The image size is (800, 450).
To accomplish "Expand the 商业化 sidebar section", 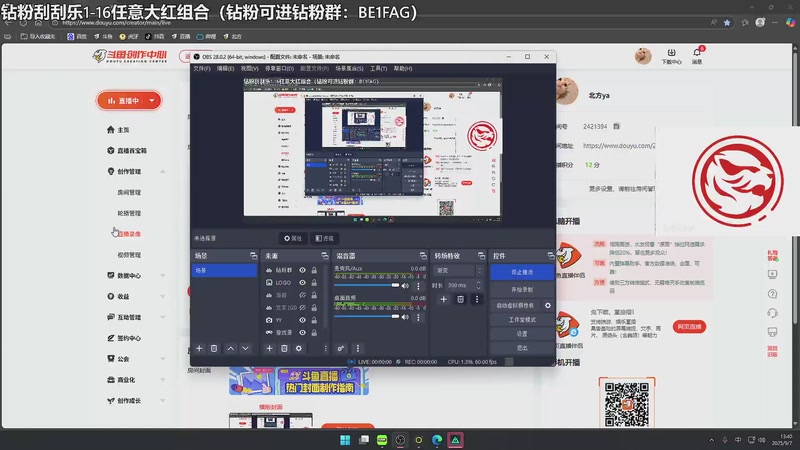I will pos(163,380).
